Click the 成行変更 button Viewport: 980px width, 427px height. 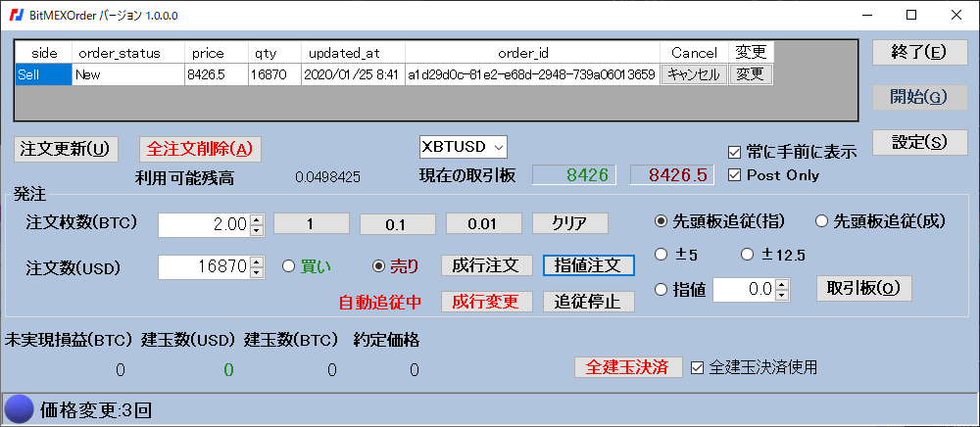(x=487, y=302)
